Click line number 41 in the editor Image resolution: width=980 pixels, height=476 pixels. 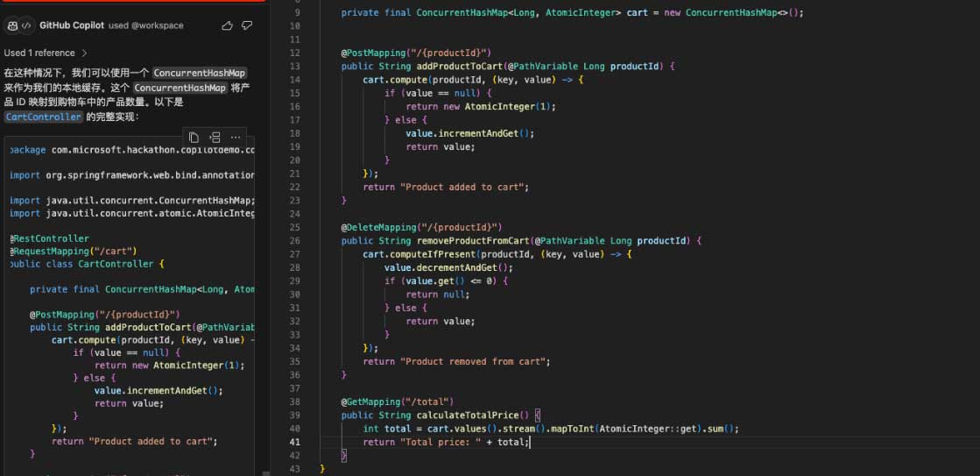295,442
